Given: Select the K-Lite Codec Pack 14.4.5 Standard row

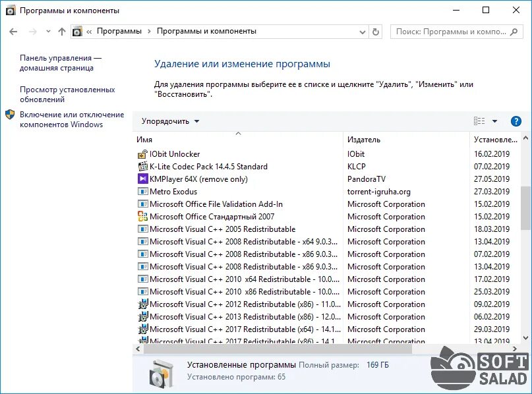Looking at the screenshot, I should (328, 167).
